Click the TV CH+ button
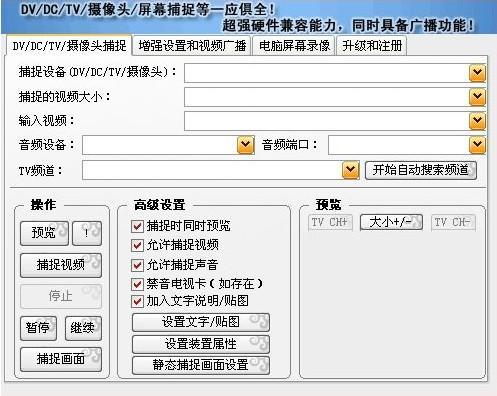 tap(330, 222)
